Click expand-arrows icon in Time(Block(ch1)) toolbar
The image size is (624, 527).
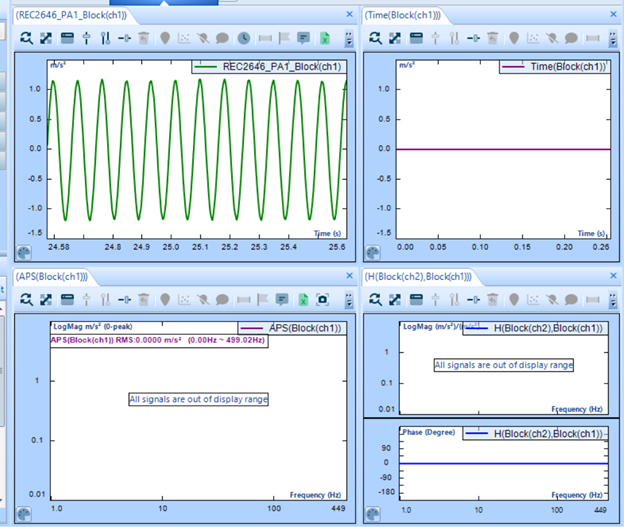(395, 38)
